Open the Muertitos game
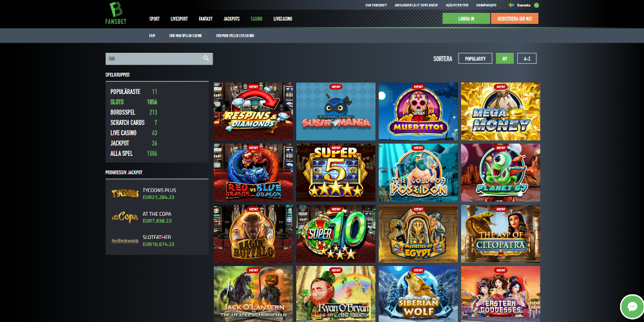The image size is (644, 322). coord(418,111)
